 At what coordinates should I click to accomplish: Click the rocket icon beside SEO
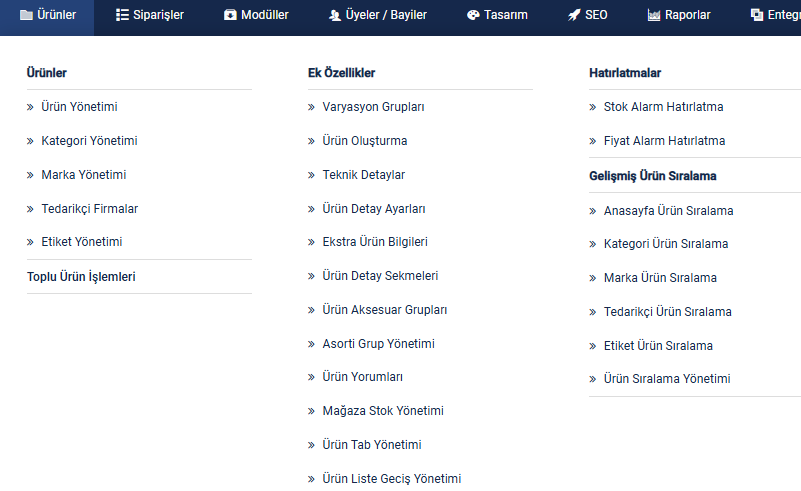[574, 15]
